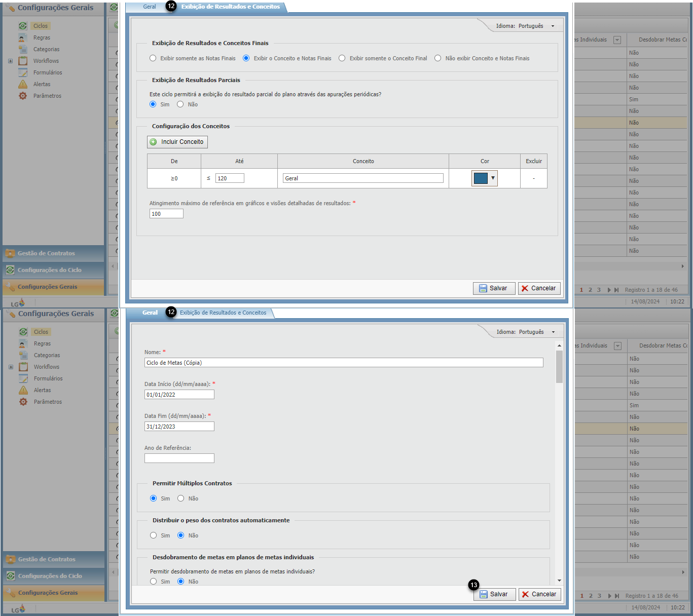Go to page 2 in the upper grid pager
The height and width of the screenshot is (616, 693).
(590, 290)
